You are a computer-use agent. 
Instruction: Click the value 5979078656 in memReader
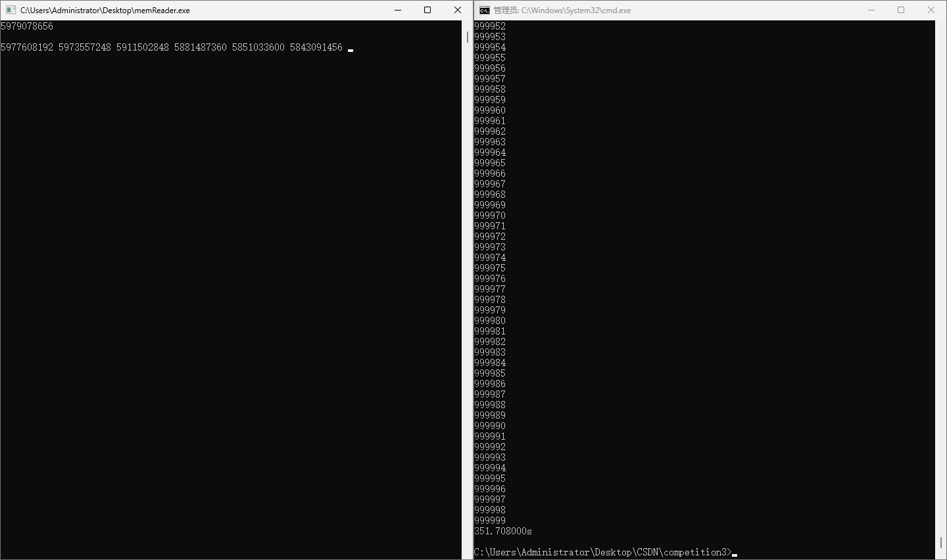27,26
